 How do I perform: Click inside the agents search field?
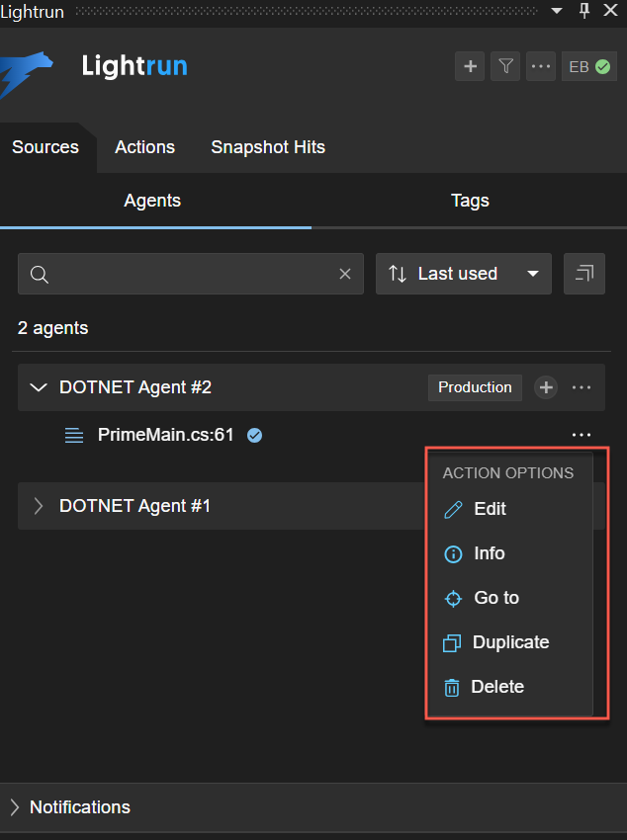pos(188,274)
